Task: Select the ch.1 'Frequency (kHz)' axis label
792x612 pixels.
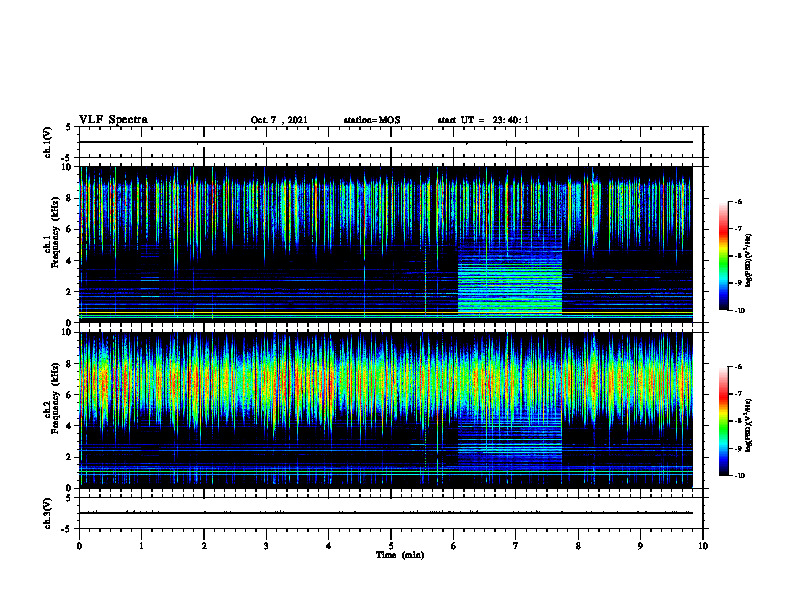Action: (x=55, y=232)
